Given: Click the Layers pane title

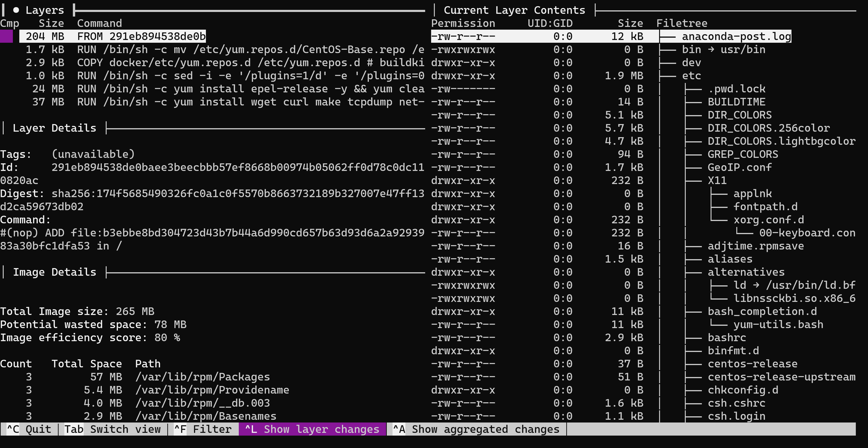Looking at the screenshot, I should click(x=45, y=10).
